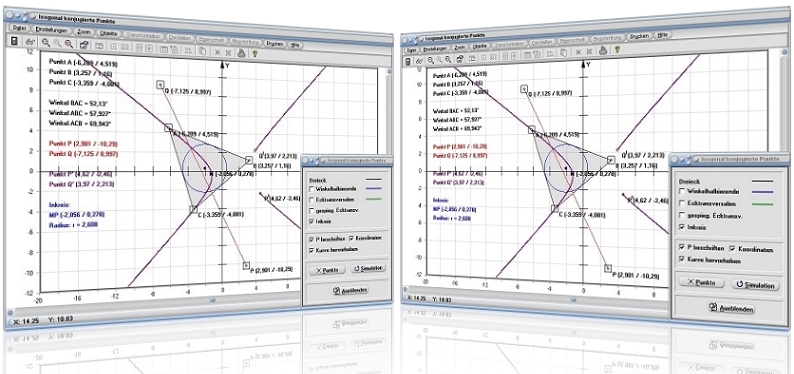
Task: Open the calculator icon in right window toolbar
Action: (407, 62)
